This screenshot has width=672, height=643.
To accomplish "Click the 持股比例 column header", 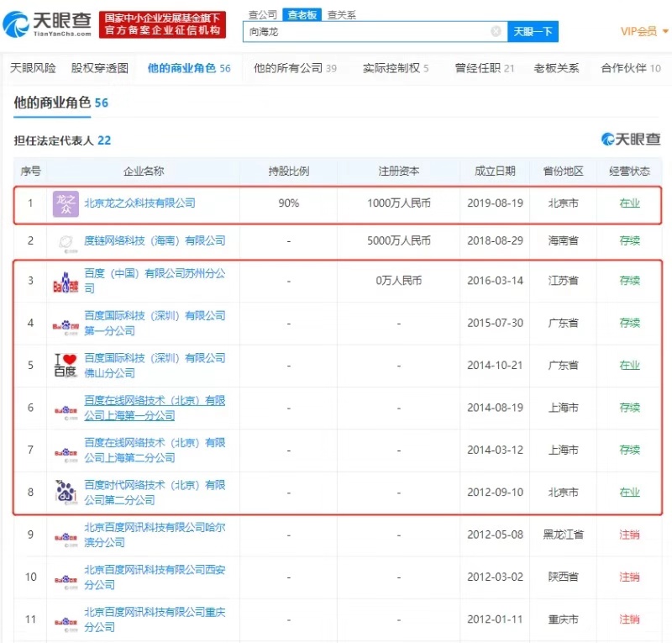I will pos(289,171).
